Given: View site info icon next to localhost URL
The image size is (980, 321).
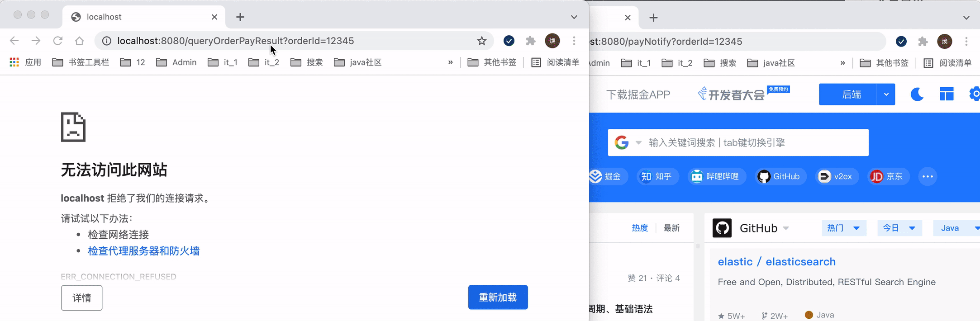Looking at the screenshot, I should 107,41.
